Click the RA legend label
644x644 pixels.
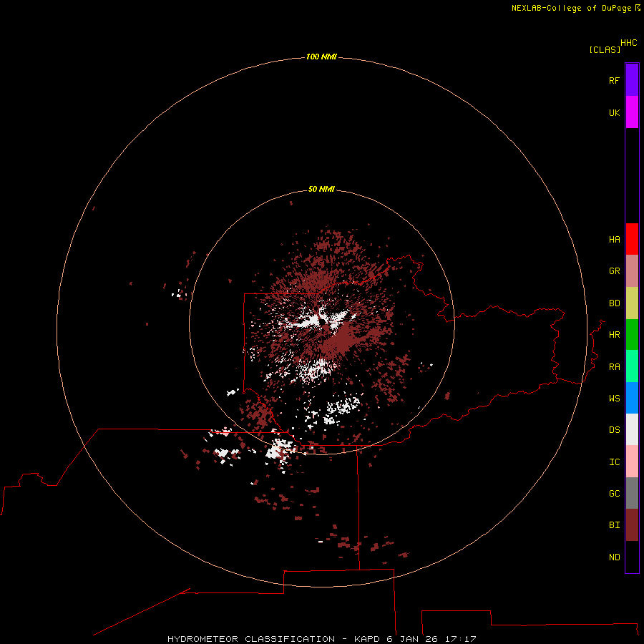614,367
